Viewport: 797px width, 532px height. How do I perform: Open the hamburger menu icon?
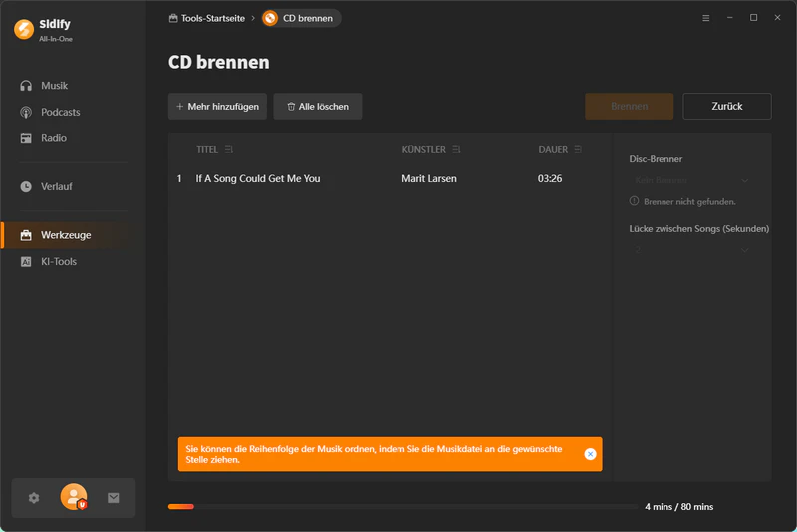pyautogui.click(x=706, y=18)
